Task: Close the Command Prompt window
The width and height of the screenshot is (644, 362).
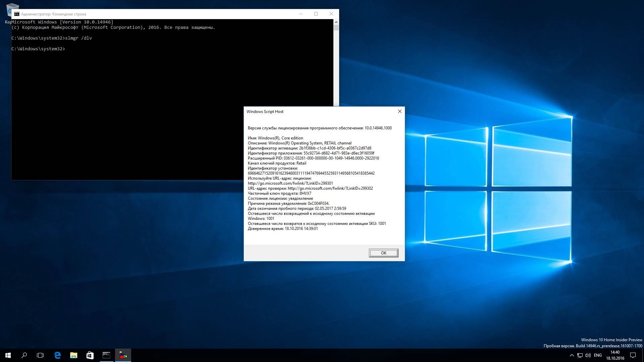Action: coord(331,14)
